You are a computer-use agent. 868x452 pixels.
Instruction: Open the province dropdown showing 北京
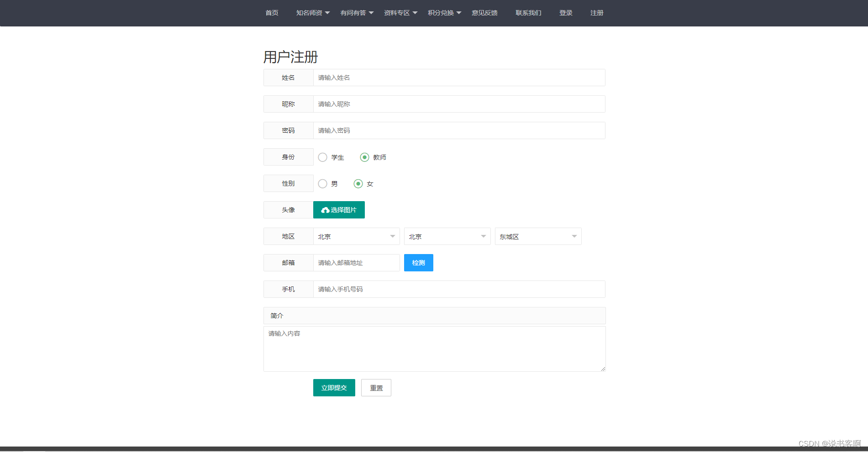pyautogui.click(x=356, y=236)
